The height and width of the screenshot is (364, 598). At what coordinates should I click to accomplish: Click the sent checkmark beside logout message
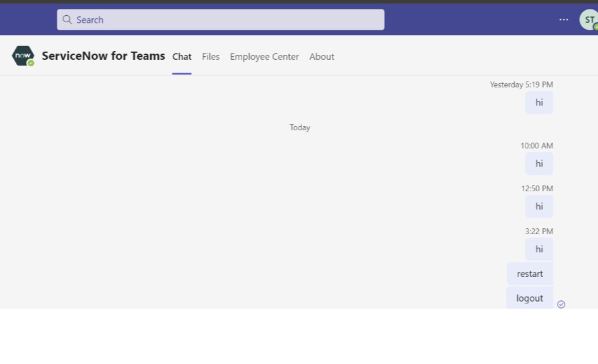(561, 304)
